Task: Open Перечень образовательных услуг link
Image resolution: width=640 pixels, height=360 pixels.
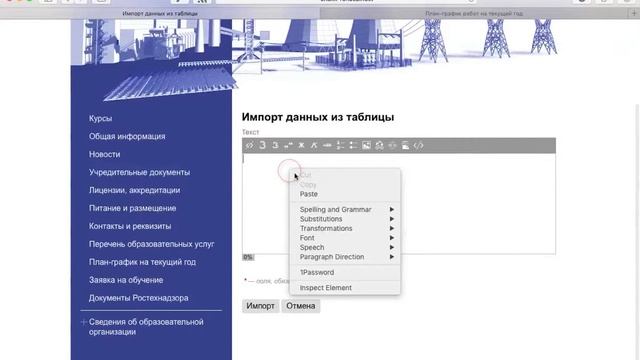Action: click(151, 244)
